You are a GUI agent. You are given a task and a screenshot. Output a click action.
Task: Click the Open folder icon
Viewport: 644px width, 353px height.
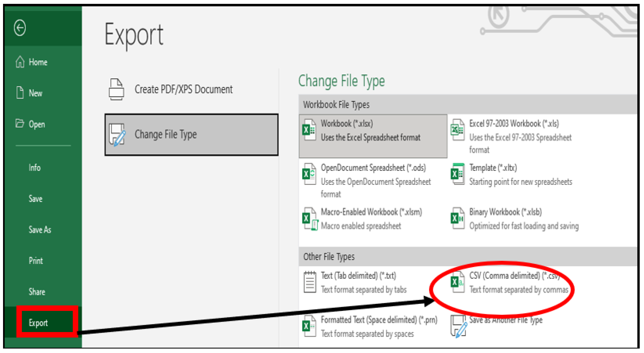click(x=20, y=123)
